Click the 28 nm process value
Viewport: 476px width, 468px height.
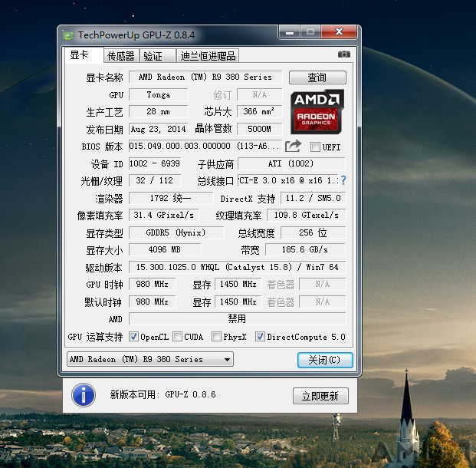coord(159,111)
